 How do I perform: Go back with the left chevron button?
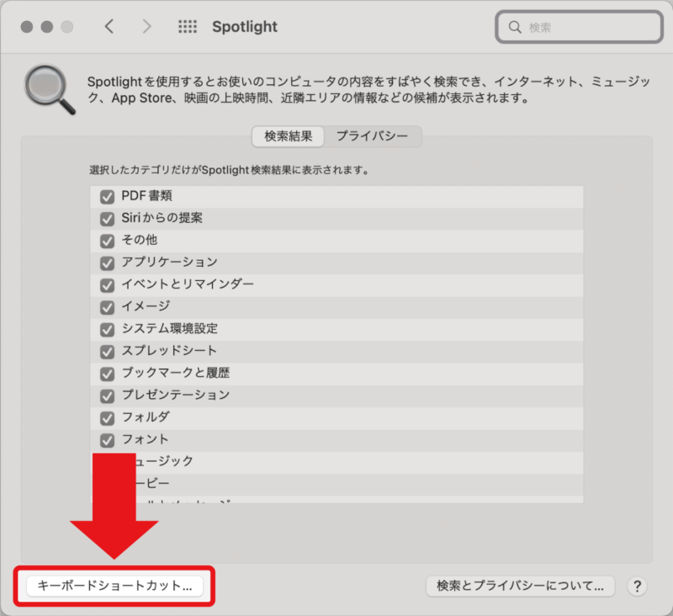click(109, 27)
